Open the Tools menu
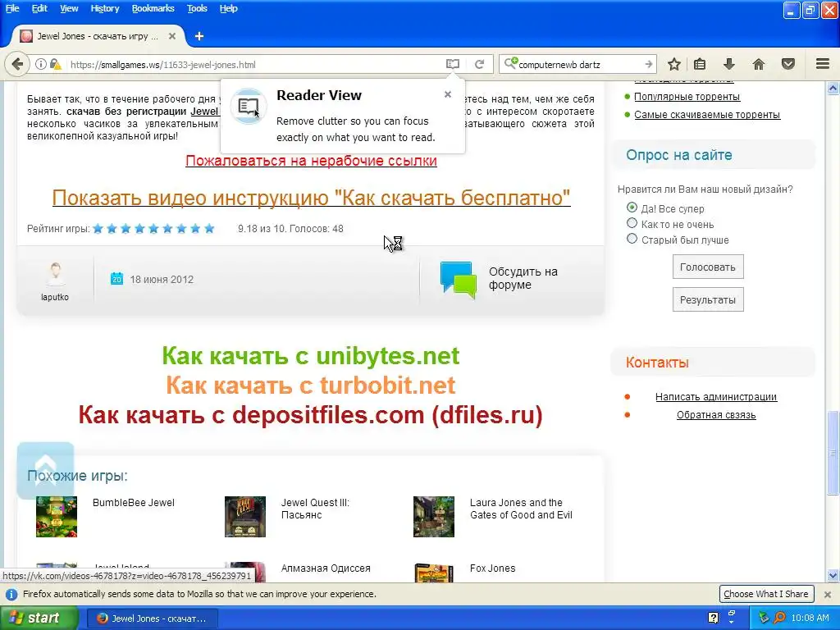Viewport: 840px width, 630px height. pyautogui.click(x=197, y=8)
